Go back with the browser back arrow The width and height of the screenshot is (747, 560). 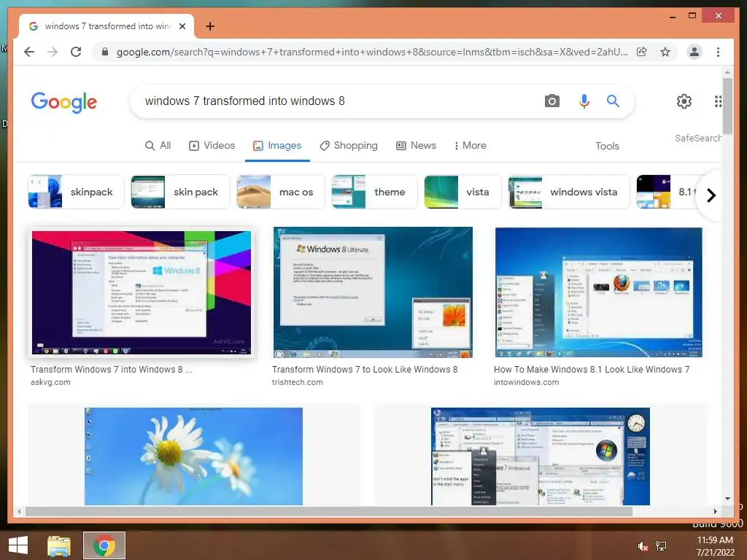tap(29, 52)
